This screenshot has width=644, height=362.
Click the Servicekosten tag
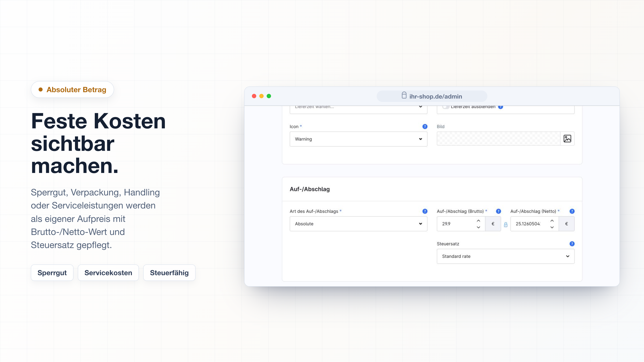click(108, 273)
